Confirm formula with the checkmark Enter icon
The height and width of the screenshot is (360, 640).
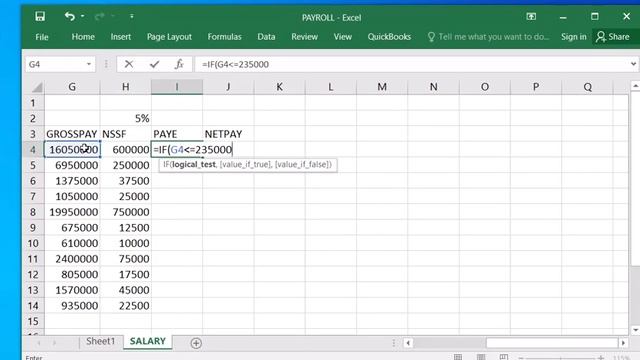tap(154, 64)
